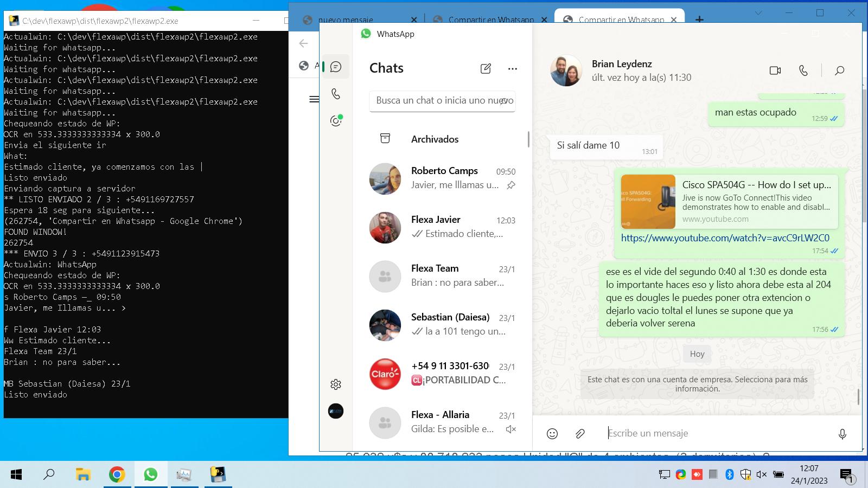Open the taskbar clock showing 12:07
Image resolution: width=868 pixels, height=488 pixels.
(x=809, y=474)
